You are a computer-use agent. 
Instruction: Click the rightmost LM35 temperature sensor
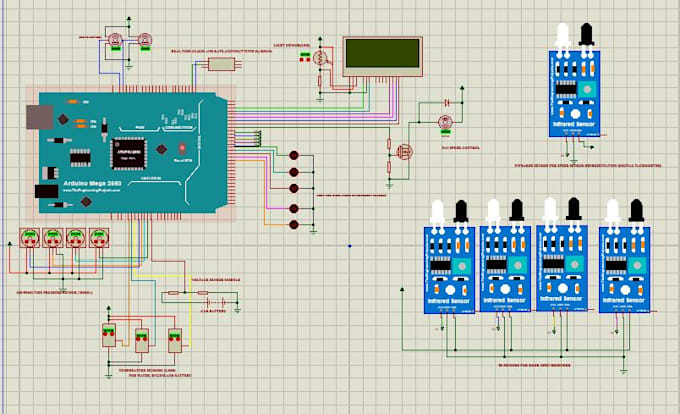click(175, 340)
